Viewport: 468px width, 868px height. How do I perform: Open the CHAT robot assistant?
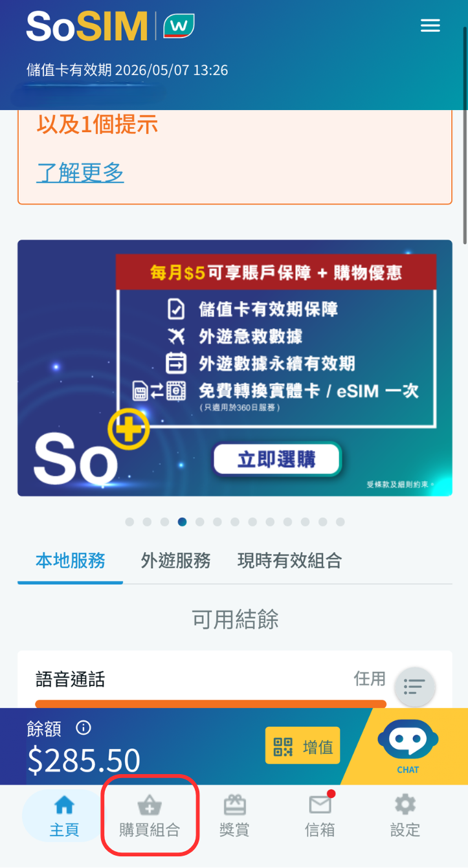click(x=408, y=746)
